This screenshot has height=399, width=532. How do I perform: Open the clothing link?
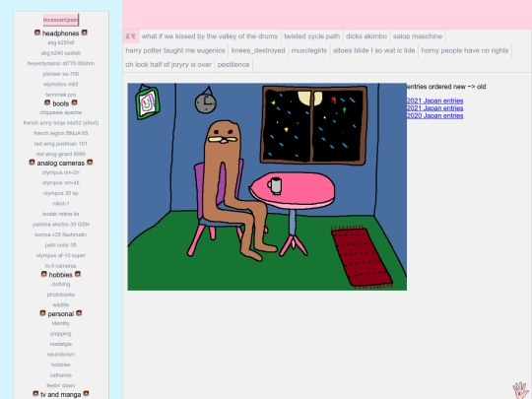(x=61, y=285)
